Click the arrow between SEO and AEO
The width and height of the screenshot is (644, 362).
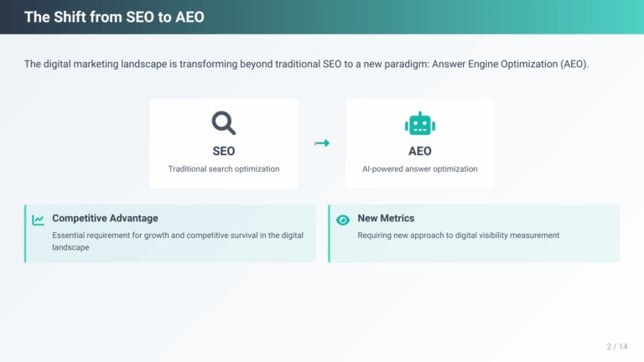point(322,143)
